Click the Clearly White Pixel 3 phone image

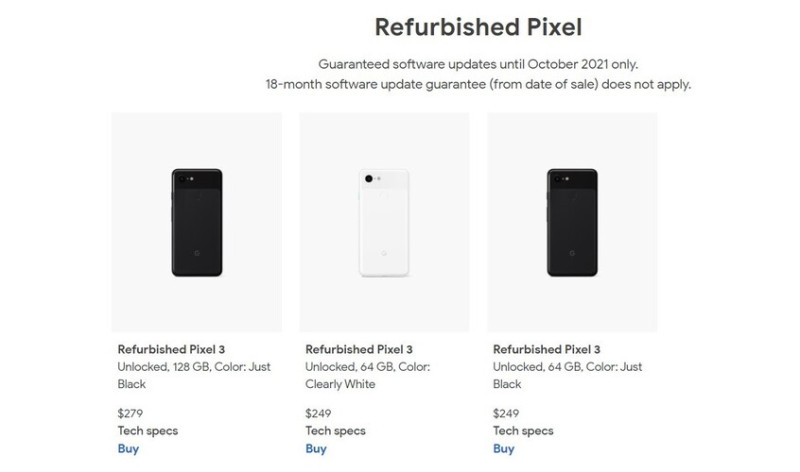(x=385, y=222)
